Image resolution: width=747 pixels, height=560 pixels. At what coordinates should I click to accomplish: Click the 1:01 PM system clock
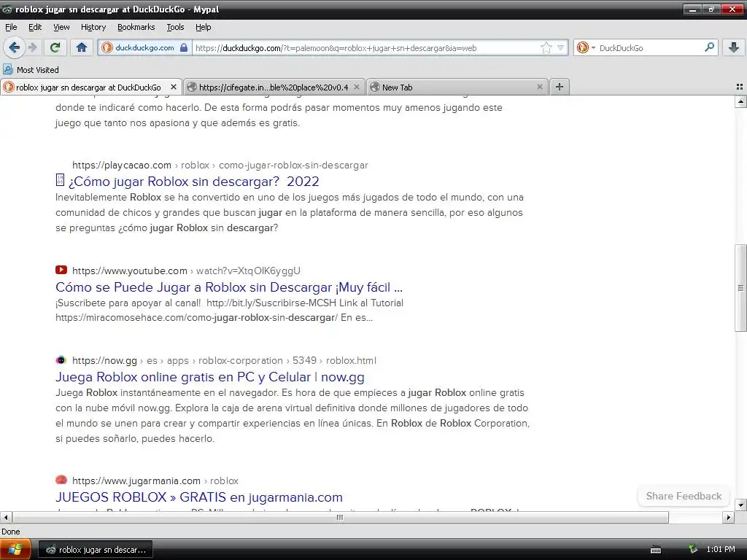pos(720,549)
